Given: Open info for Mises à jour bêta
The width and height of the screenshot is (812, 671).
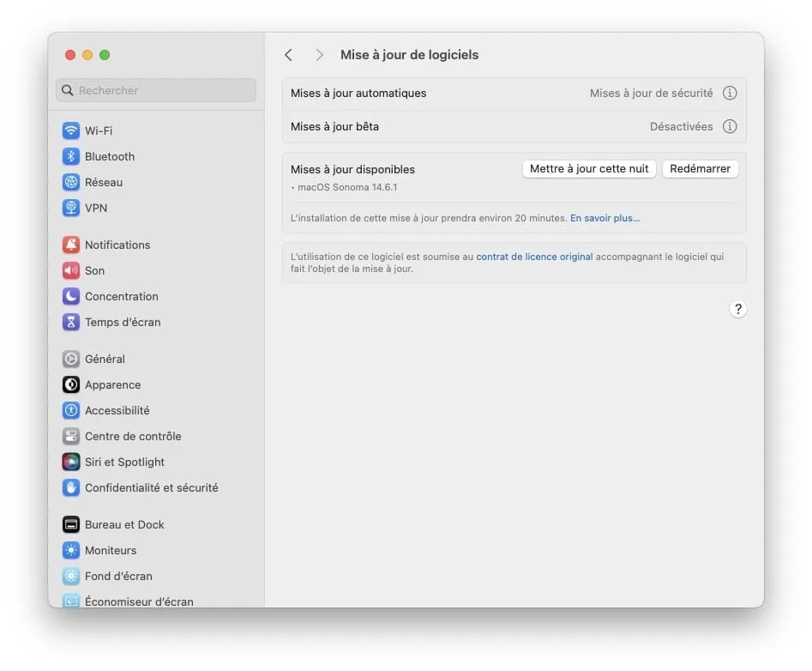Looking at the screenshot, I should pos(730,126).
